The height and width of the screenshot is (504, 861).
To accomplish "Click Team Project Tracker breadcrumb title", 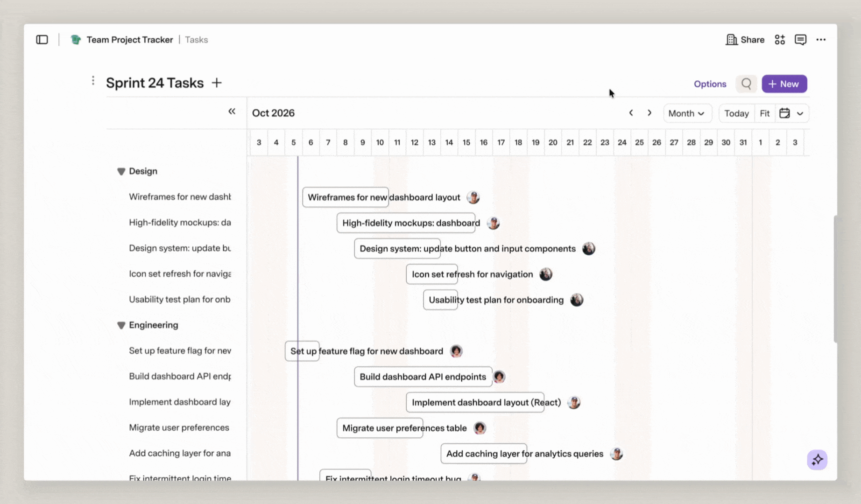I will pyautogui.click(x=129, y=40).
